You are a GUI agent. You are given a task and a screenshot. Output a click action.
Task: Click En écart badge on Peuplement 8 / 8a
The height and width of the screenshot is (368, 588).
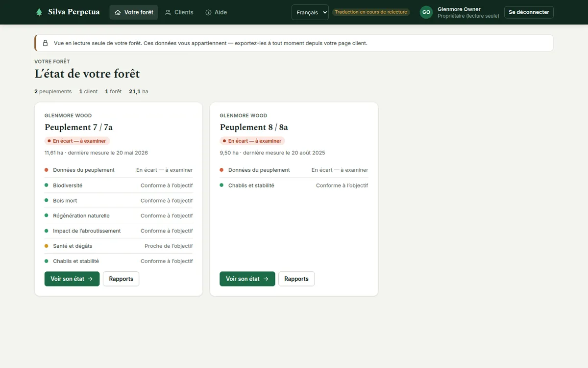point(252,141)
